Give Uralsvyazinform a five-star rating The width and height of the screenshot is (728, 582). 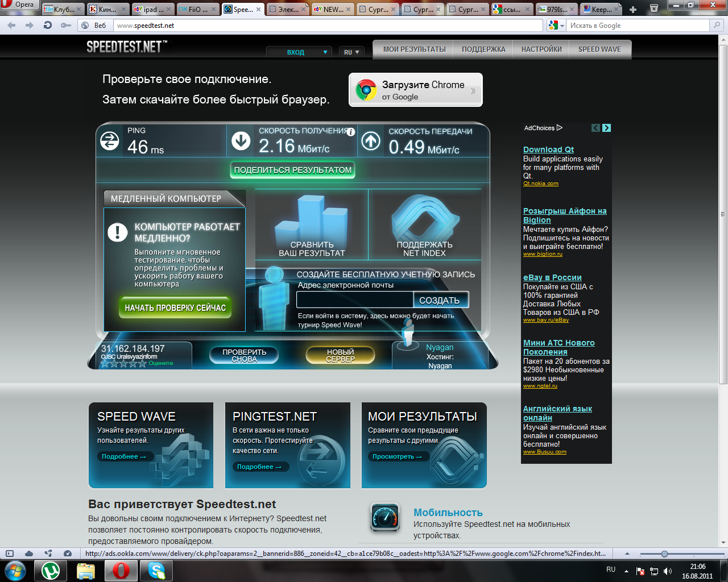coord(142,364)
